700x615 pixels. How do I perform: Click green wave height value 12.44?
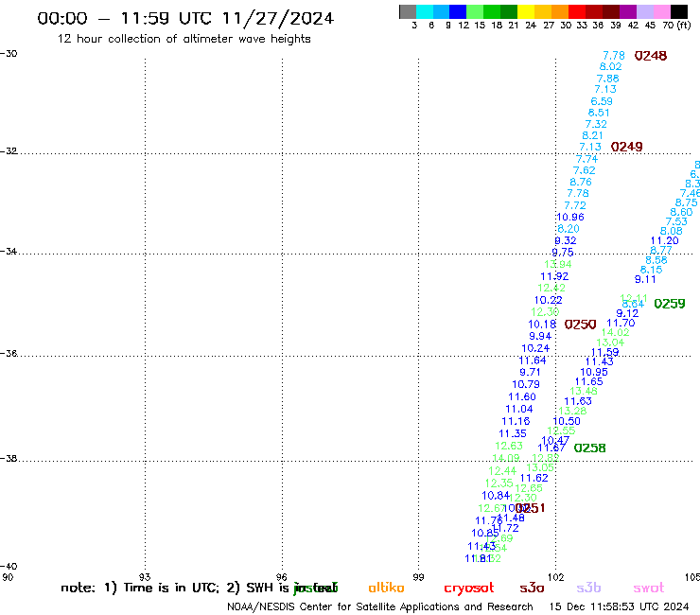502,471
